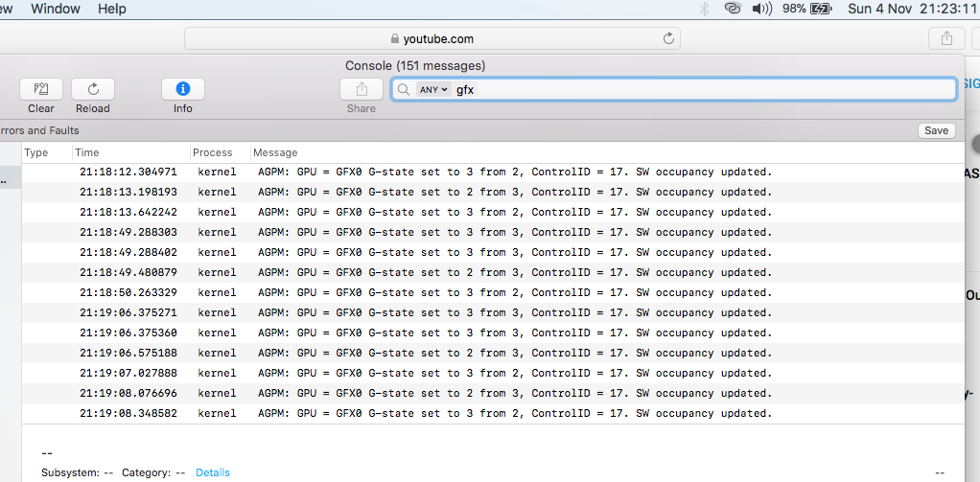Click the Bluetooth menu bar icon

(x=705, y=9)
